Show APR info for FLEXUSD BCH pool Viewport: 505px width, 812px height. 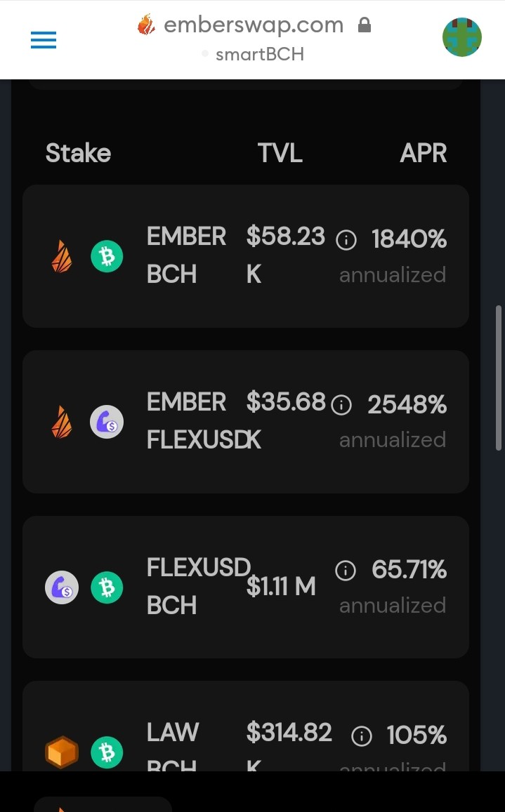tap(346, 571)
